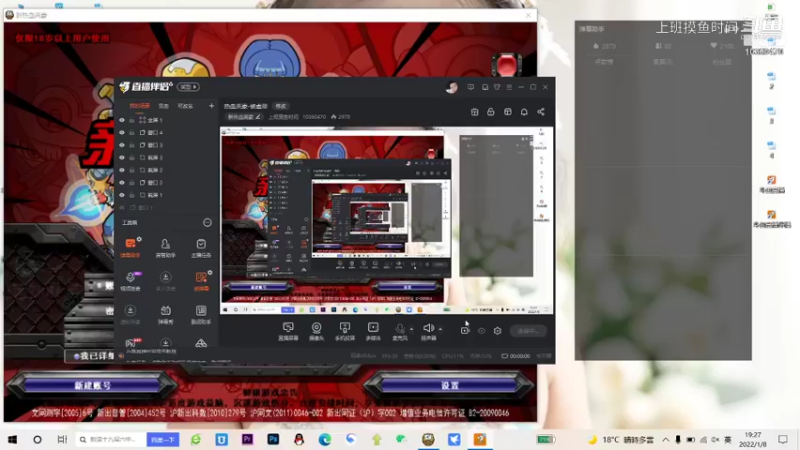Open the 房管助手 tool icon
The width and height of the screenshot is (800, 450).
pos(165,247)
